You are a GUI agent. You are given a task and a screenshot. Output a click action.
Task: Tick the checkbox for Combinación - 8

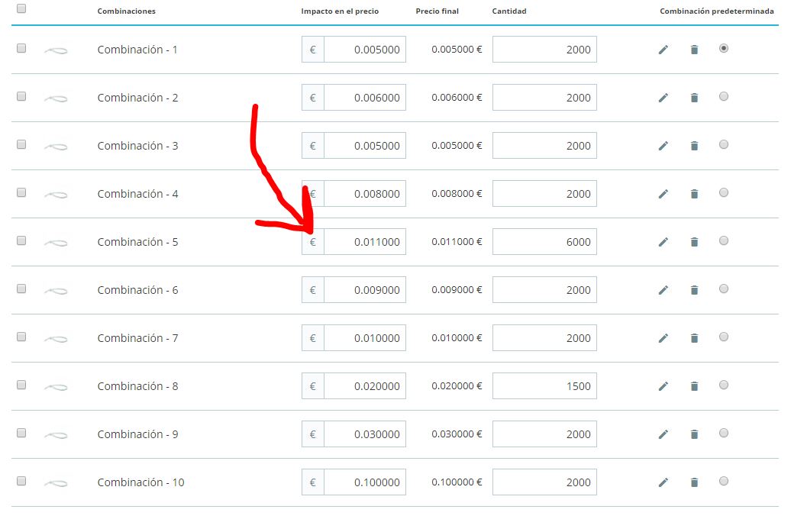click(21, 385)
